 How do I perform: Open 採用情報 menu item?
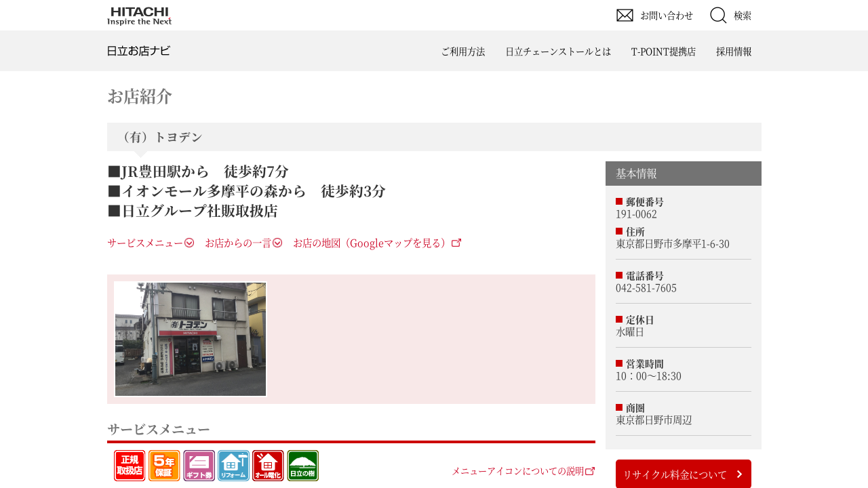734,52
